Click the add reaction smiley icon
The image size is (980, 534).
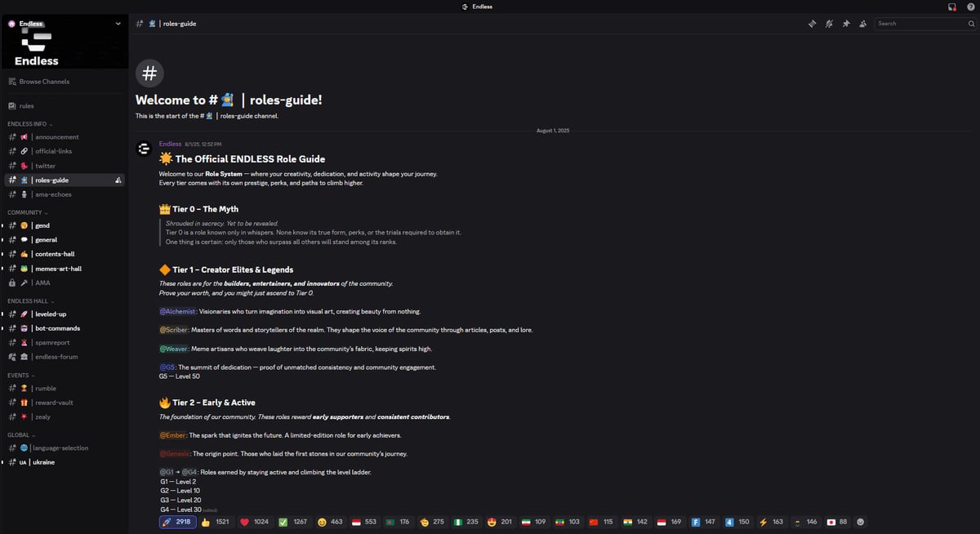pyautogui.click(x=860, y=522)
